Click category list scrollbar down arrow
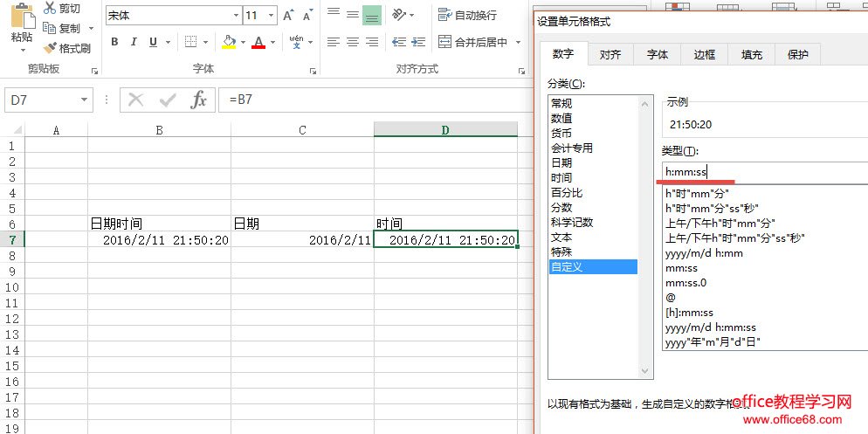Viewport: 868px width, 434px height. click(645, 371)
